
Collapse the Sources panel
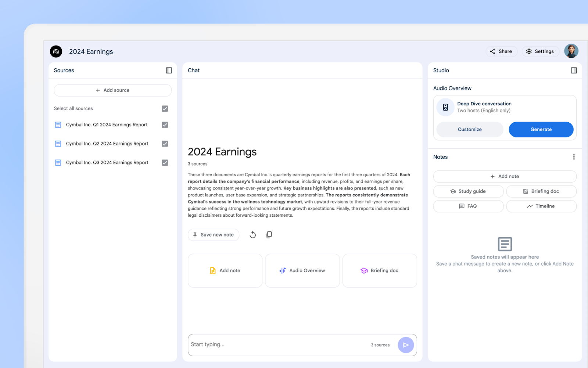pos(169,70)
